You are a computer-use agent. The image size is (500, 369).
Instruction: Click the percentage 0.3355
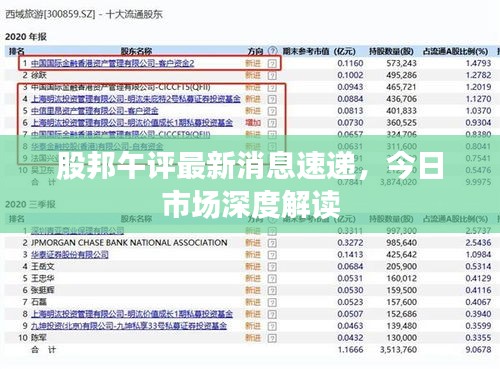pyautogui.click(x=478, y=338)
